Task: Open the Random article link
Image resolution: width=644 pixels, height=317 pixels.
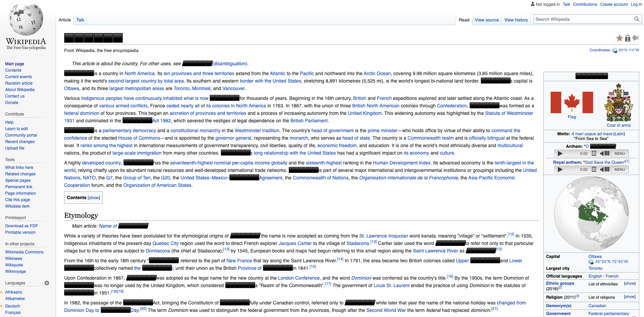Action: pyautogui.click(x=19, y=83)
